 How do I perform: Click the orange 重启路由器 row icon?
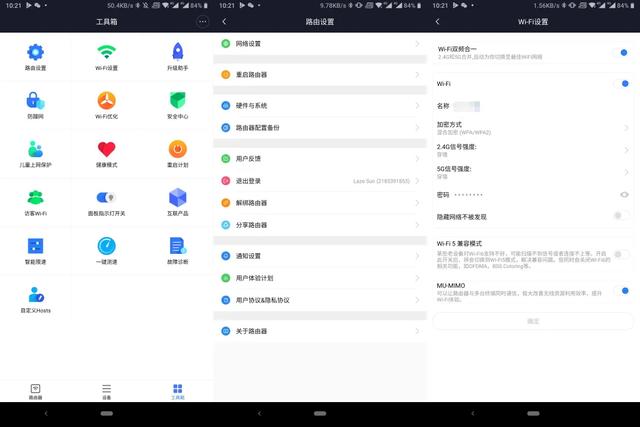[226, 74]
